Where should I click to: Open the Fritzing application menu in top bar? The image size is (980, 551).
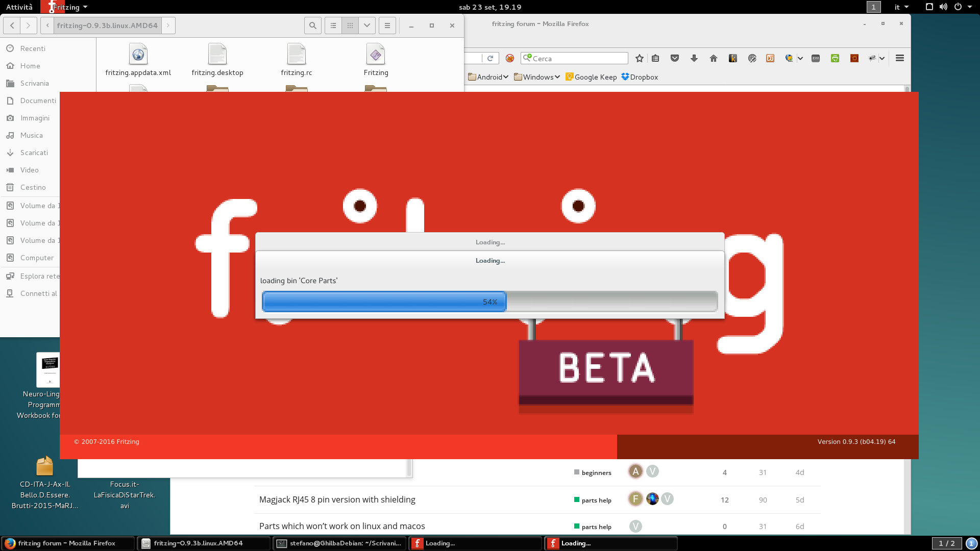click(65, 7)
